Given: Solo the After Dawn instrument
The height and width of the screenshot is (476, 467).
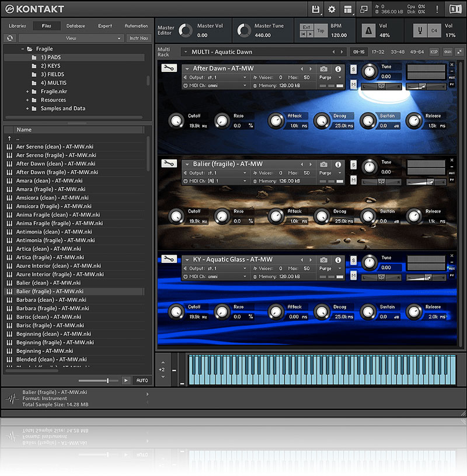Looking at the screenshot, I should click(x=353, y=69).
